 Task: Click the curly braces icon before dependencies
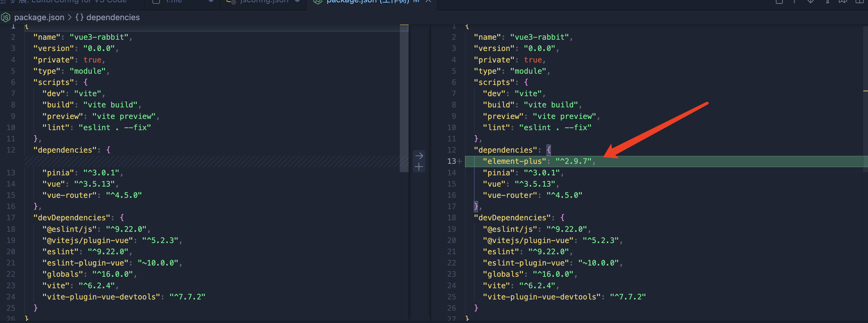click(x=79, y=17)
